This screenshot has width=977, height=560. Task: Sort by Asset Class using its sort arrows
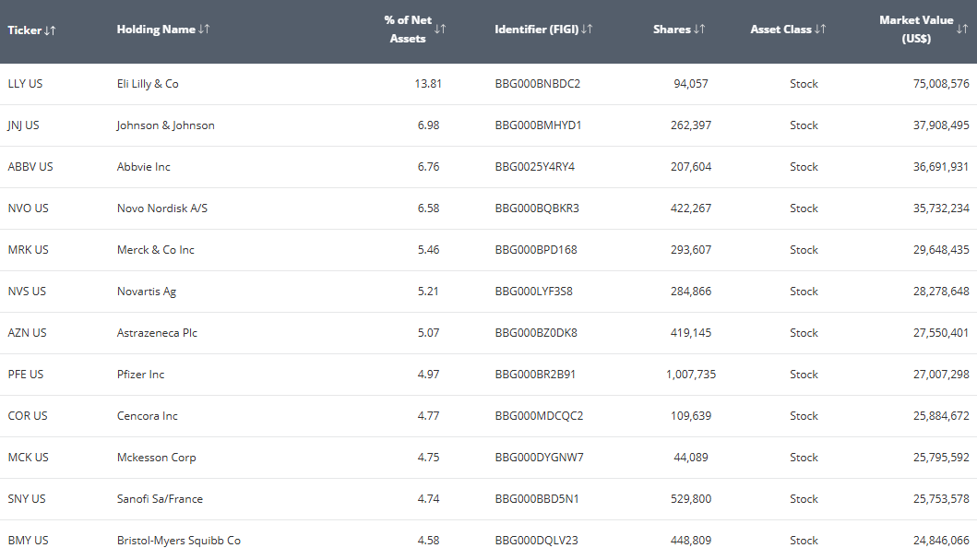point(820,30)
